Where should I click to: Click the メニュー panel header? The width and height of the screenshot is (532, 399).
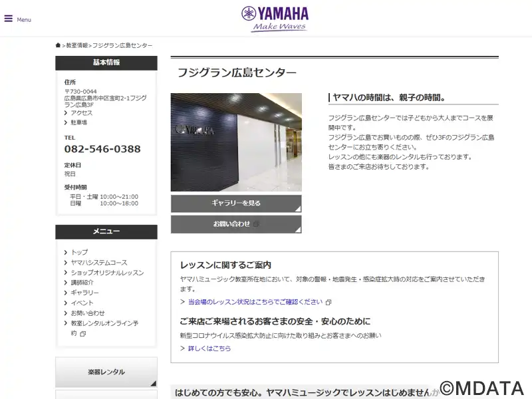[106, 231]
